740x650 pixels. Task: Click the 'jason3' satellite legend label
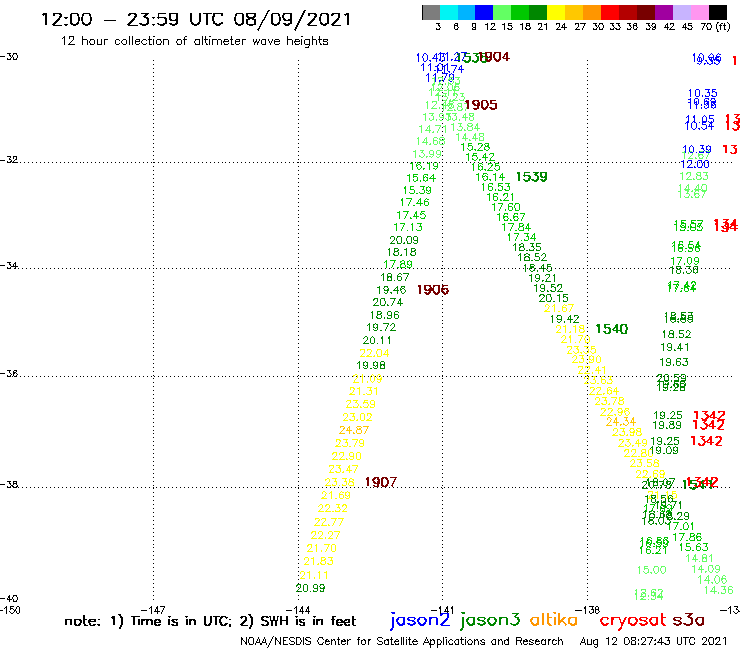tap(490, 620)
